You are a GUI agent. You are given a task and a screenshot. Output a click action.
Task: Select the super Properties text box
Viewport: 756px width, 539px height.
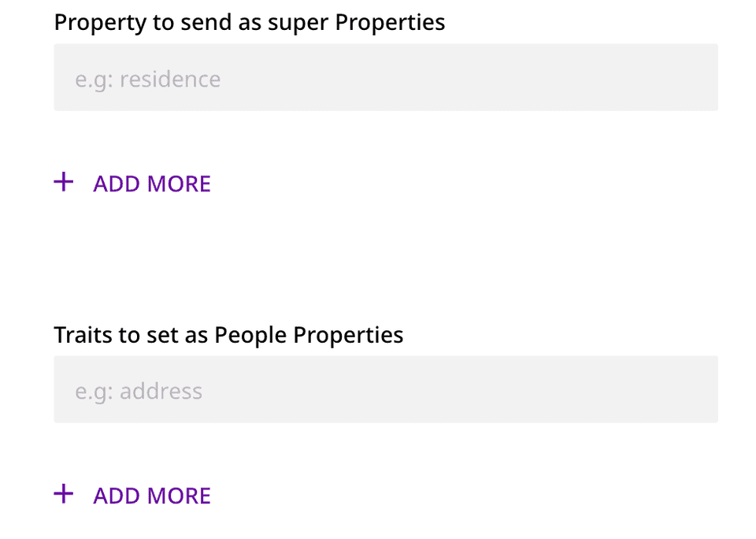386,77
